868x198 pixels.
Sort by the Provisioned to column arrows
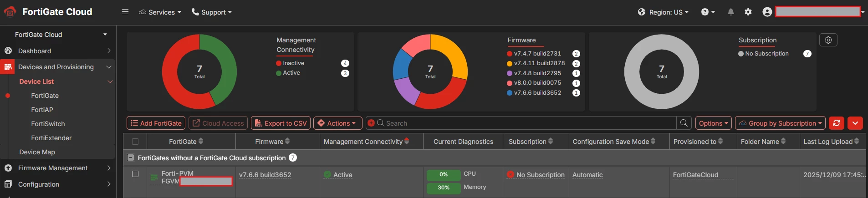pos(720,141)
